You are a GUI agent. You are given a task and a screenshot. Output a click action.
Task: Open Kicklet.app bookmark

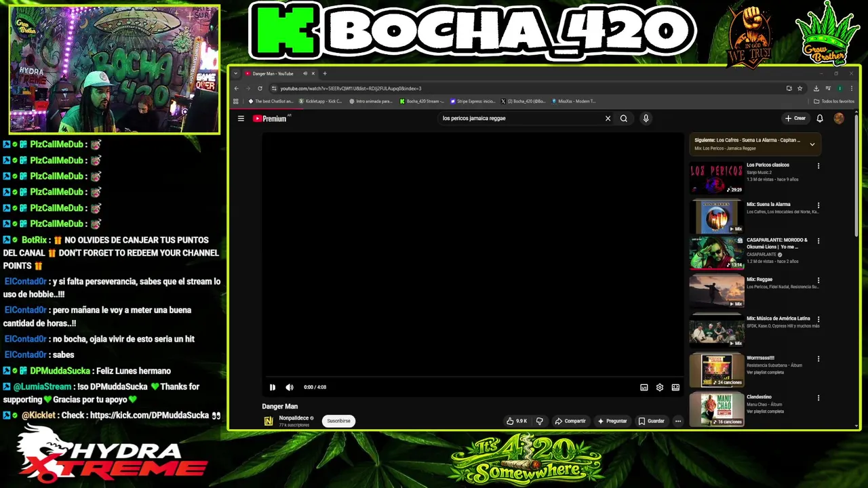[x=320, y=102]
